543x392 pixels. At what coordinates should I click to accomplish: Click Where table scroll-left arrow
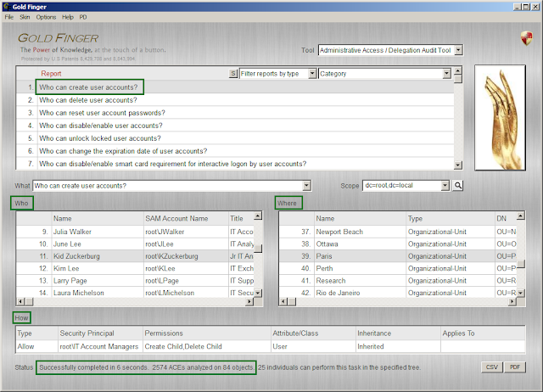283,301
